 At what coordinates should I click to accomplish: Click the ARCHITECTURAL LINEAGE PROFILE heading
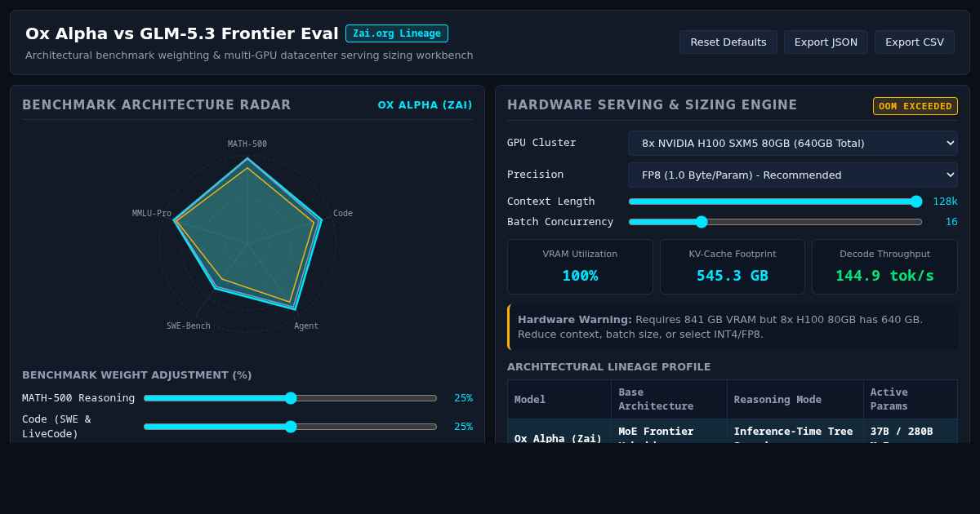(x=609, y=367)
